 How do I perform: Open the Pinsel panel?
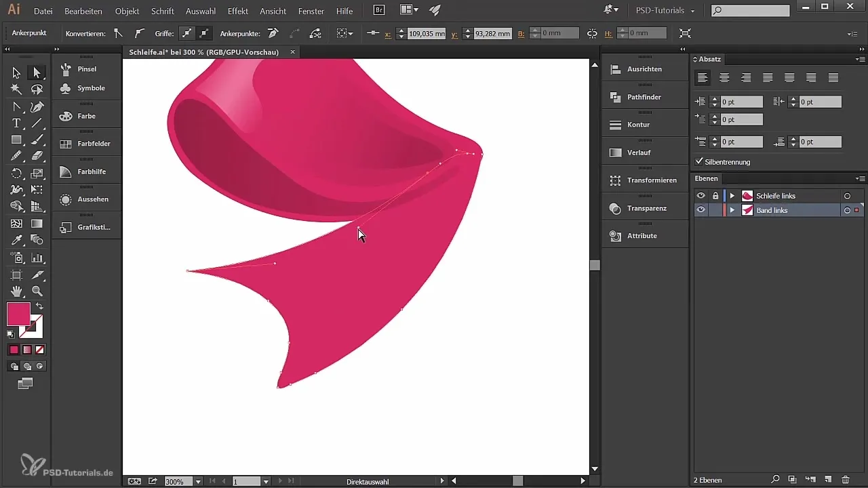[x=87, y=69]
